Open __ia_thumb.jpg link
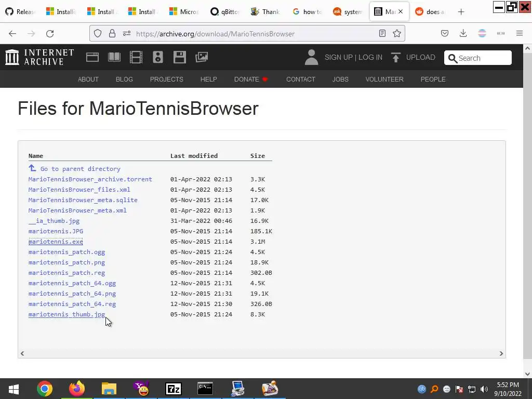 point(54,221)
